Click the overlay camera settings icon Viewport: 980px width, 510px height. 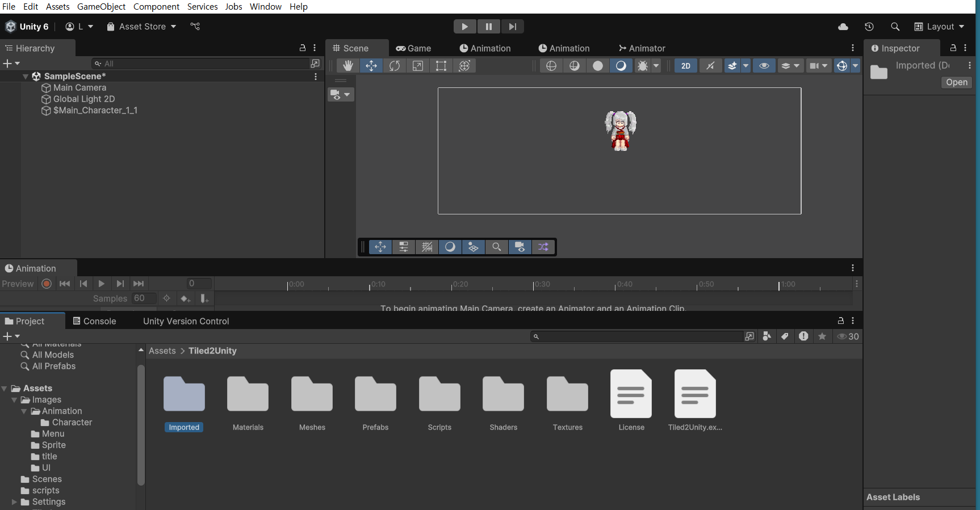[520, 247]
